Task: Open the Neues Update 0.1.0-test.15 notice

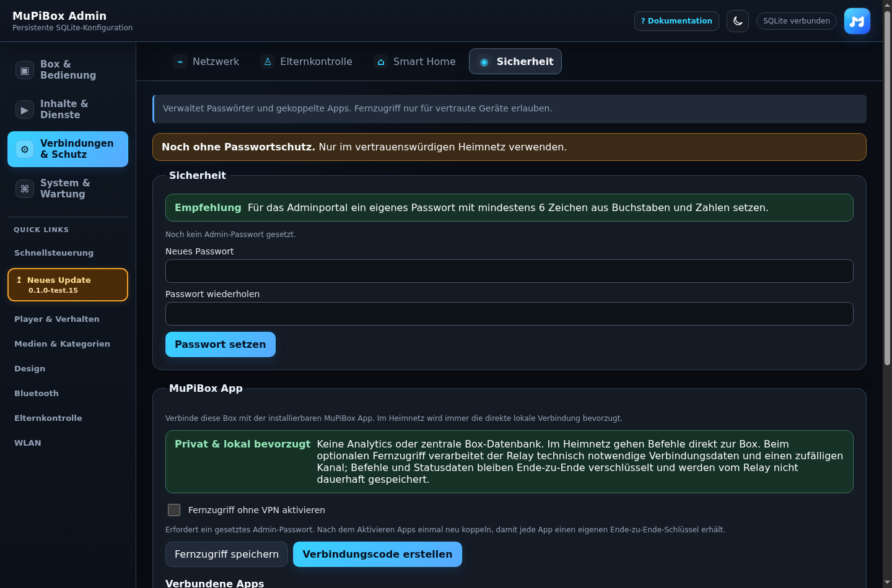Action: click(68, 285)
